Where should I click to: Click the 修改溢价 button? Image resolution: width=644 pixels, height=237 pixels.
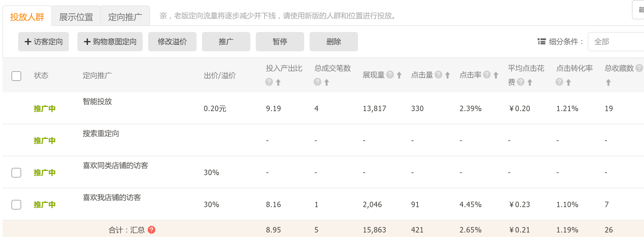172,42
